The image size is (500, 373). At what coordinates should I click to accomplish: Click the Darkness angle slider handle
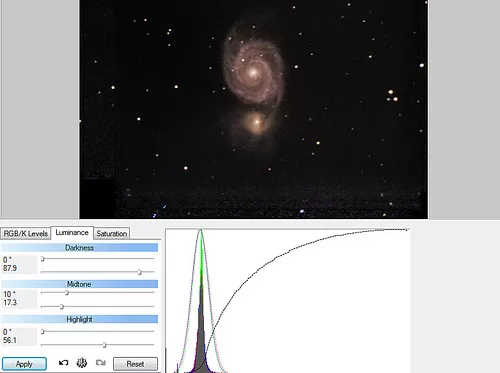(43, 259)
